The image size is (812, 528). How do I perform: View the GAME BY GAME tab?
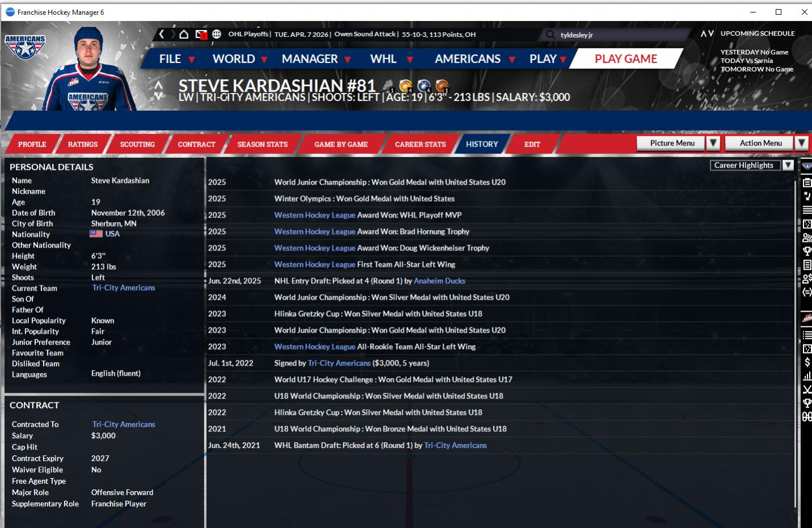click(x=341, y=144)
